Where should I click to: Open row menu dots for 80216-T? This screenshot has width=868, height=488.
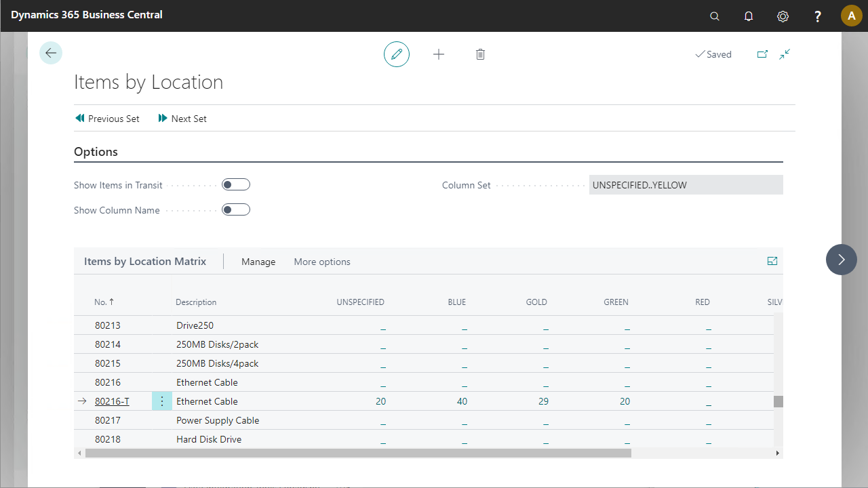click(161, 401)
